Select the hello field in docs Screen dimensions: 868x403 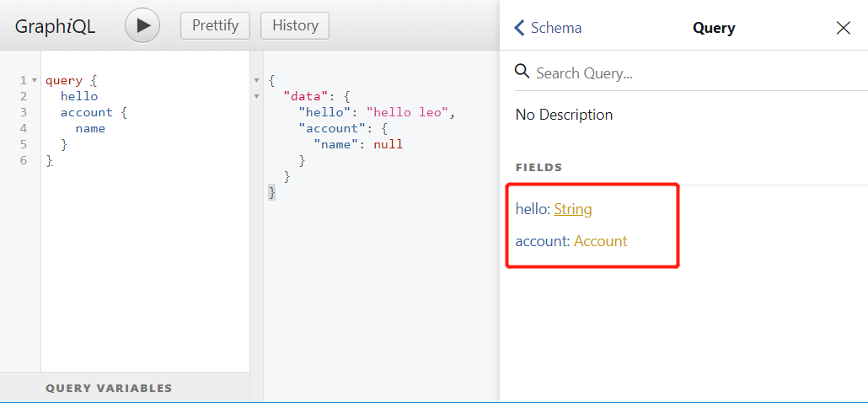pos(532,209)
